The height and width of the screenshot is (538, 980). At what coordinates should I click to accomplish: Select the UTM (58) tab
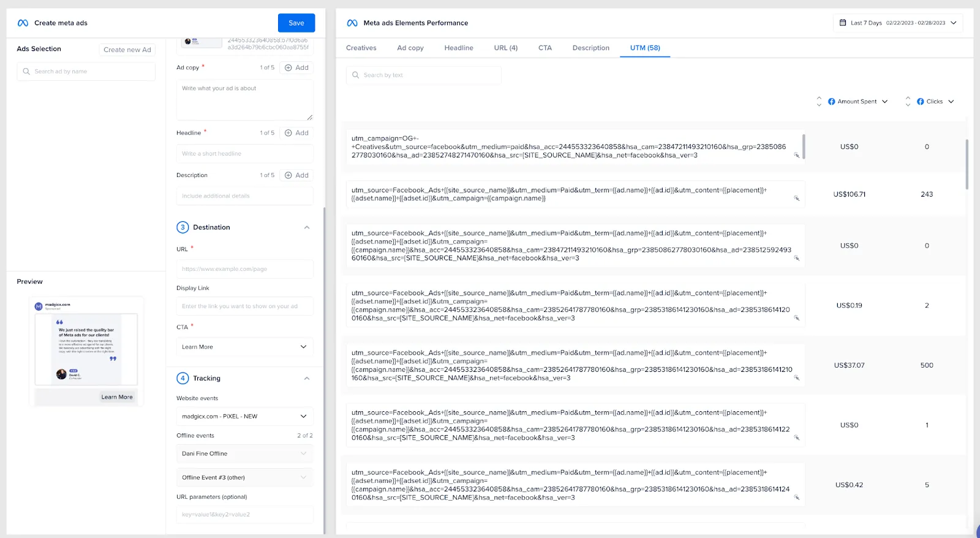(x=645, y=48)
